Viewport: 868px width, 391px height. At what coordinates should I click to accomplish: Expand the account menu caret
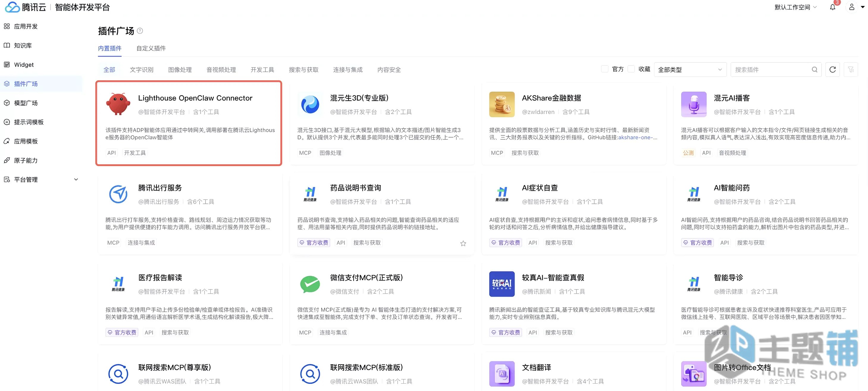point(863,7)
